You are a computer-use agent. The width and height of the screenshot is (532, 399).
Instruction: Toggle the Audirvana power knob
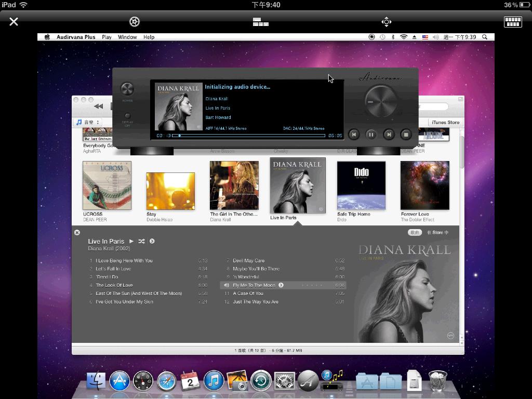(x=127, y=89)
